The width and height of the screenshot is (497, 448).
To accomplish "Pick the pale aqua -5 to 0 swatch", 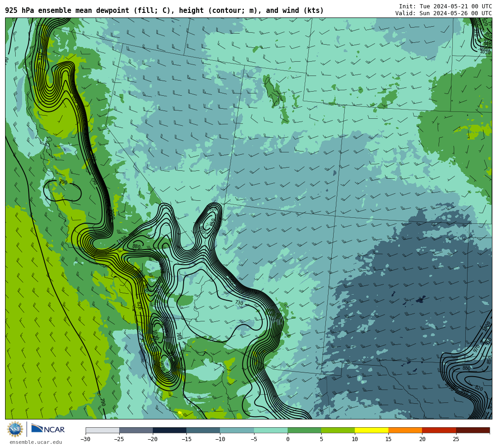I will tap(271, 430).
